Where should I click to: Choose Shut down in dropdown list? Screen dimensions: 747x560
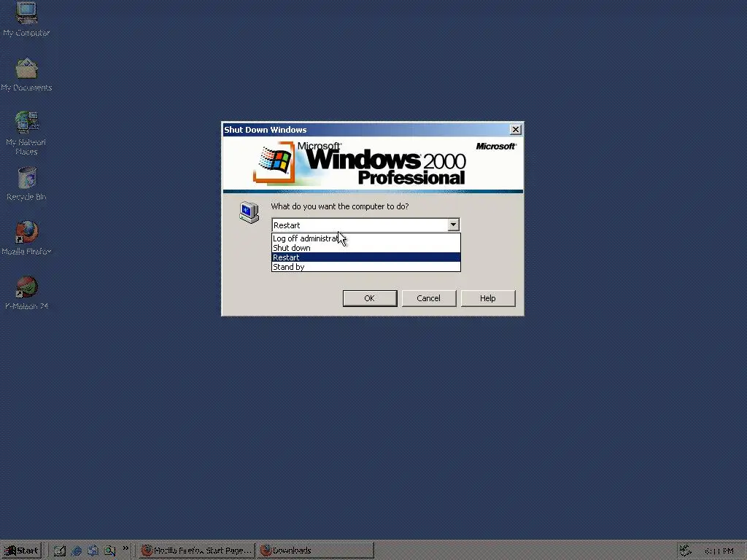[366, 248]
